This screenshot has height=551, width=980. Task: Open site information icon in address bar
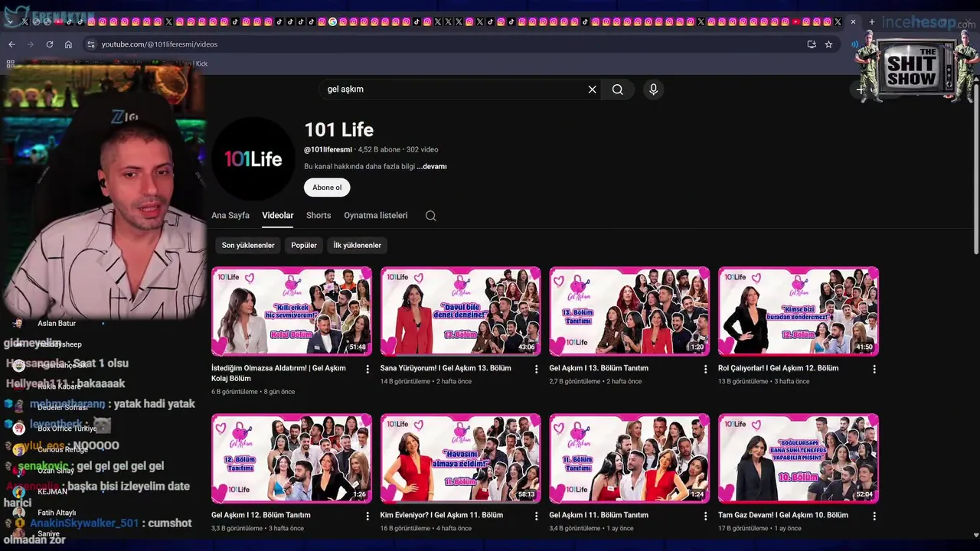(90, 44)
